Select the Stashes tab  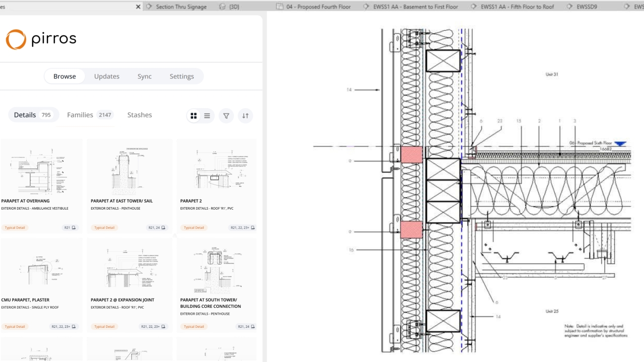tap(139, 115)
